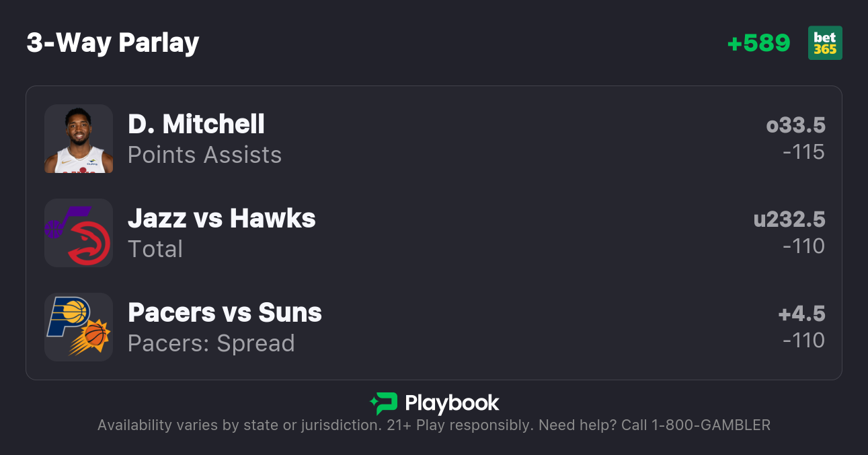868x455 pixels.
Task: Click the -110 odds under u232.5
Action: tap(803, 246)
